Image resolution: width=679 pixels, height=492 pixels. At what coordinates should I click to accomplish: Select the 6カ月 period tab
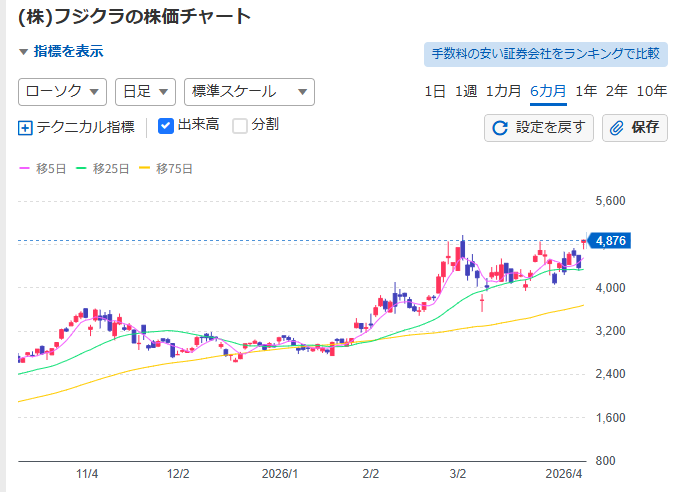coord(548,91)
